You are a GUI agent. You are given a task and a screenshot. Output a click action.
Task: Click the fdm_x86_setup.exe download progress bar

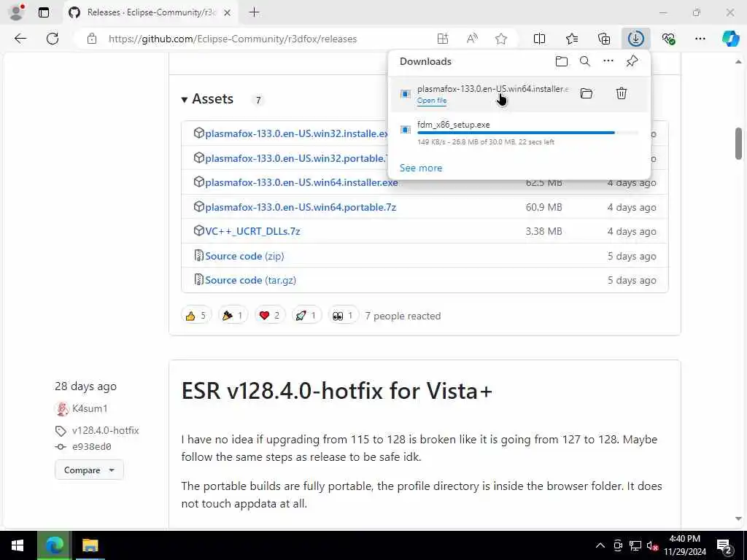(528, 133)
